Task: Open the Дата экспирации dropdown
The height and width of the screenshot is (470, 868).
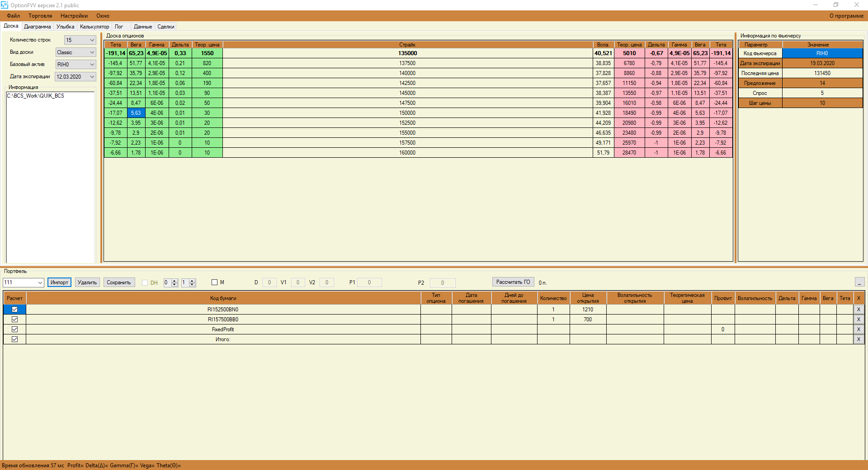Action: [x=75, y=77]
